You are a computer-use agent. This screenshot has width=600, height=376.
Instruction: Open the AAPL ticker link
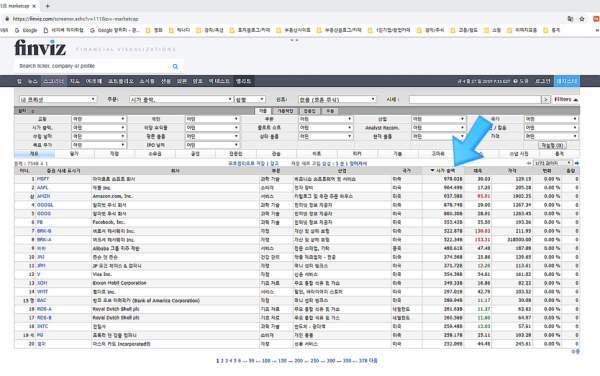[43, 188]
